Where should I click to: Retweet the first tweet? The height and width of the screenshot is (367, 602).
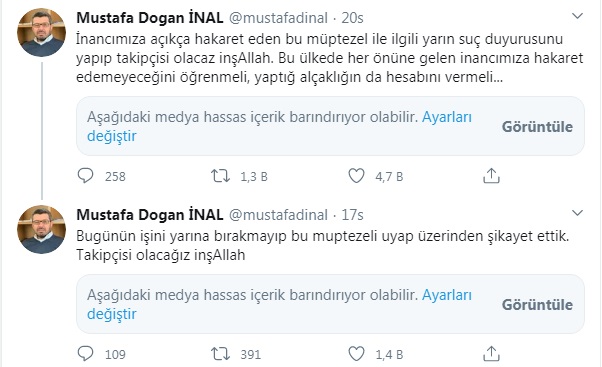tap(220, 176)
